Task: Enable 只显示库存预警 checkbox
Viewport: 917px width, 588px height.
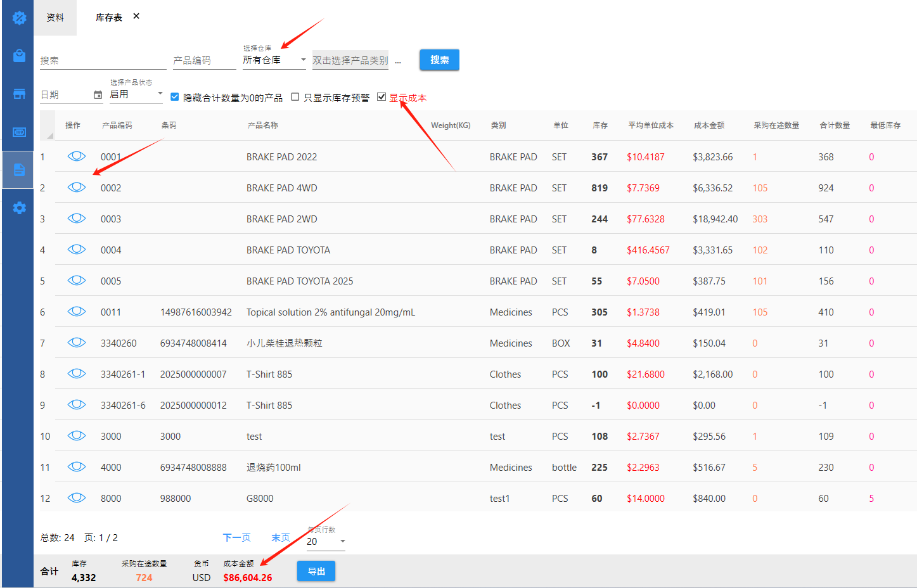Action: click(x=295, y=97)
